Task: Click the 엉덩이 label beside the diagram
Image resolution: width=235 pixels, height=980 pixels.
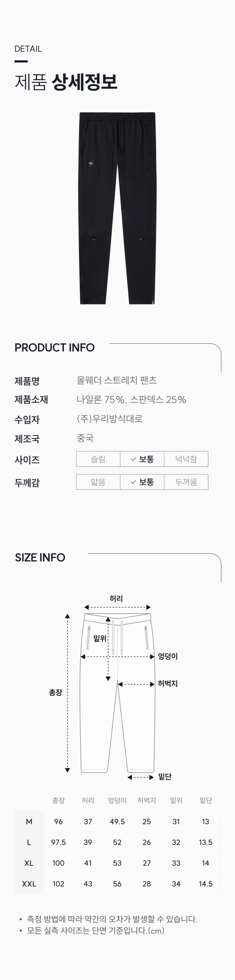Action: [x=168, y=656]
